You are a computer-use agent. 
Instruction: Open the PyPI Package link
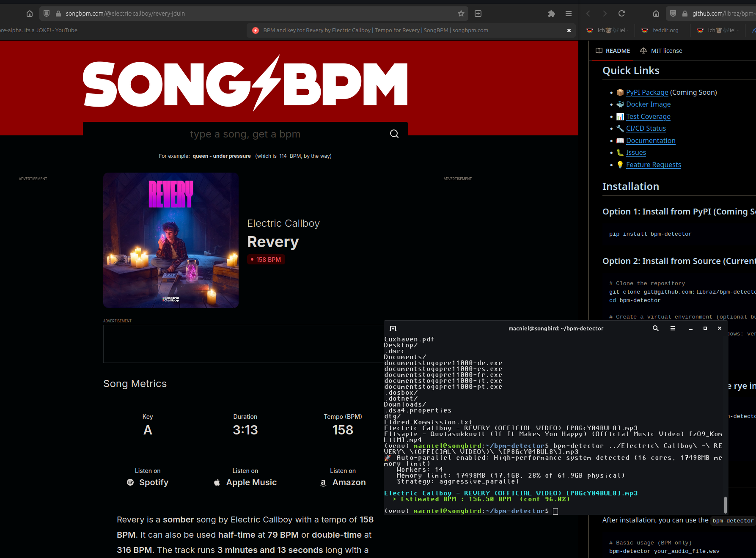point(647,92)
